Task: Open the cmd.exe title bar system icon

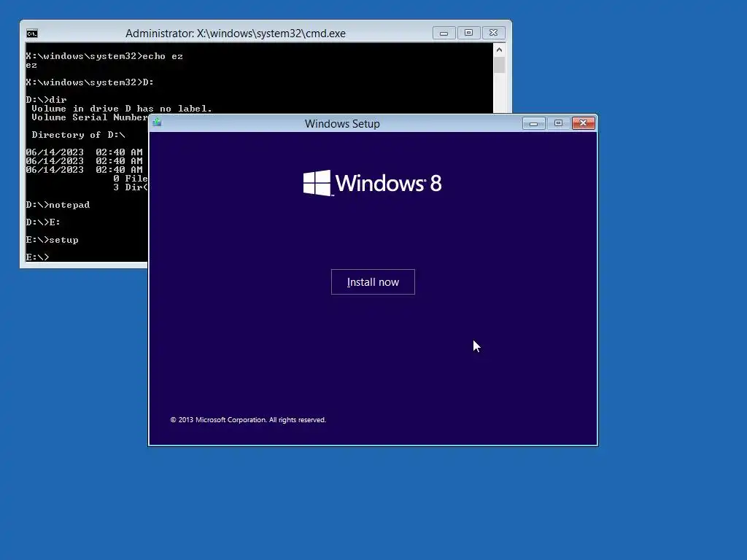Action: pos(32,34)
